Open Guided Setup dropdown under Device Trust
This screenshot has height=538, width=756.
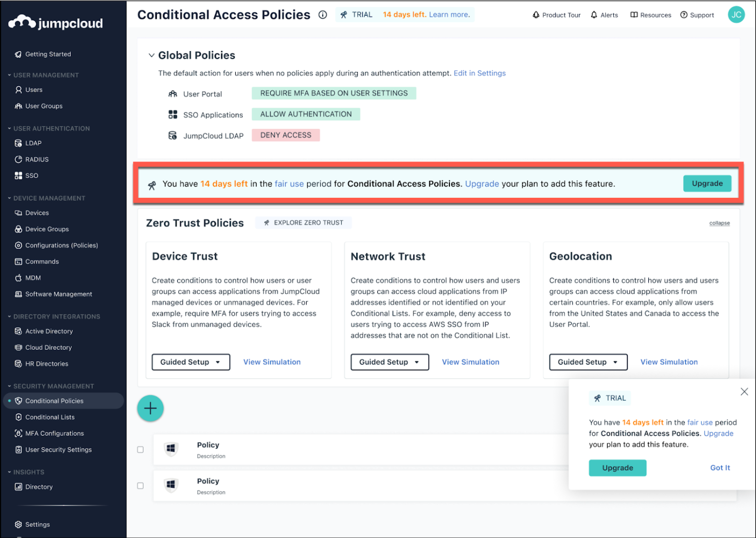point(190,362)
